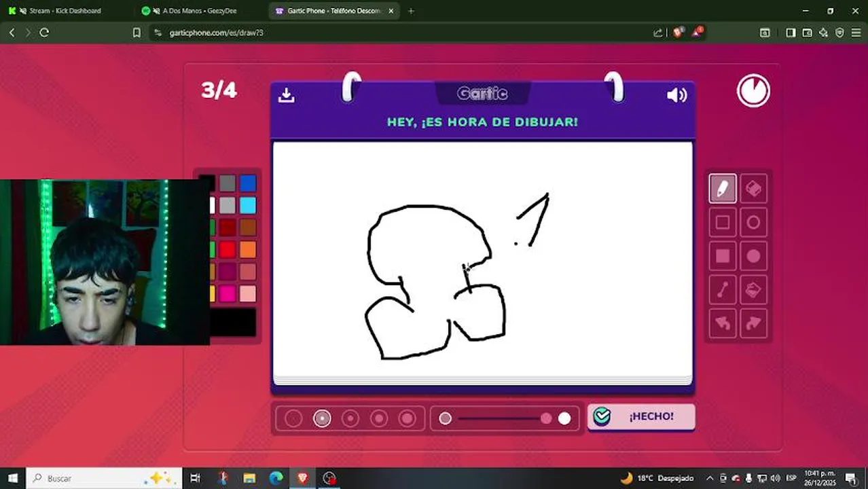868x489 pixels.
Task: Open the browser hamburger menu
Action: tap(856, 33)
